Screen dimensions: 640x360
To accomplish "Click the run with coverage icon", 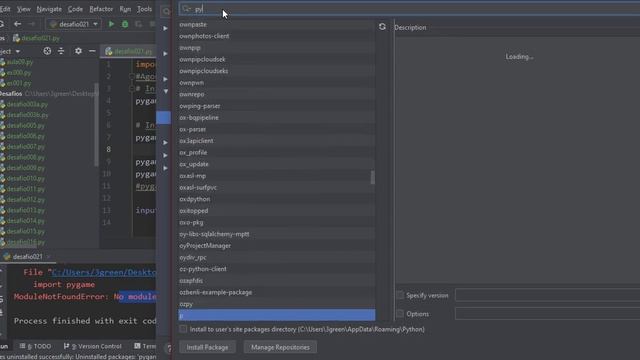I will (139, 24).
